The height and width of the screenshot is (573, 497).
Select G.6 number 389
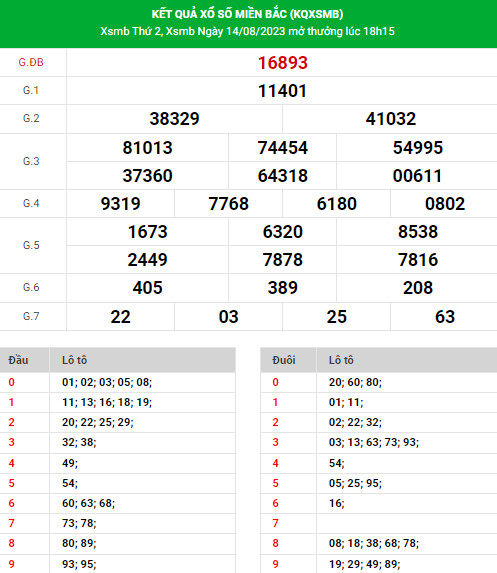(282, 288)
